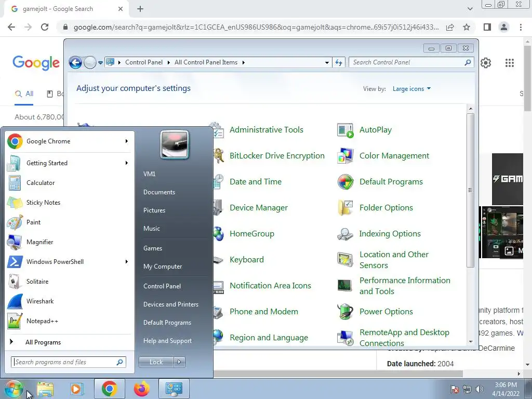Open Power Options icon in Control Panel
This screenshot has width=532, height=399.
tap(345, 312)
